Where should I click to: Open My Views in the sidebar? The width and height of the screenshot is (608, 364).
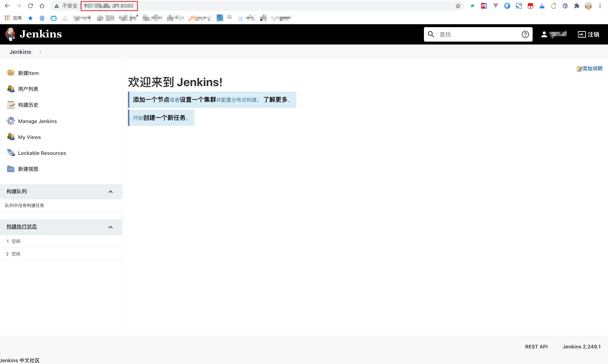tap(29, 137)
